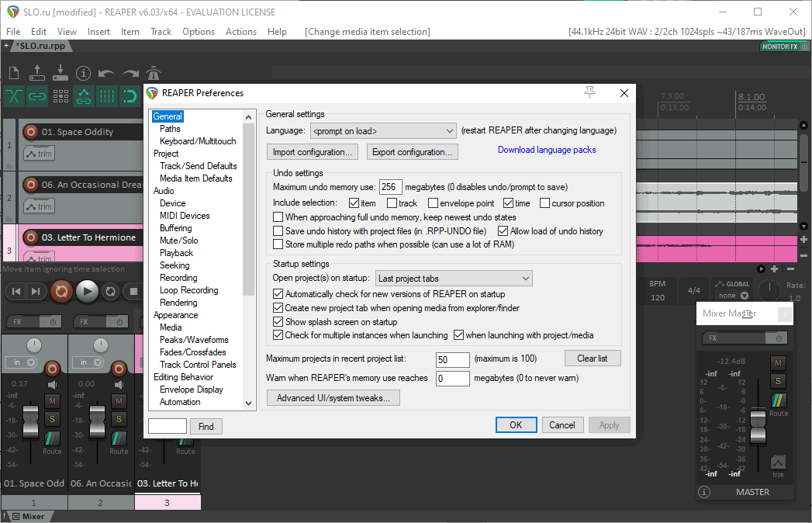Open the Language dropdown
This screenshot has width=812, height=523.
coord(383,131)
